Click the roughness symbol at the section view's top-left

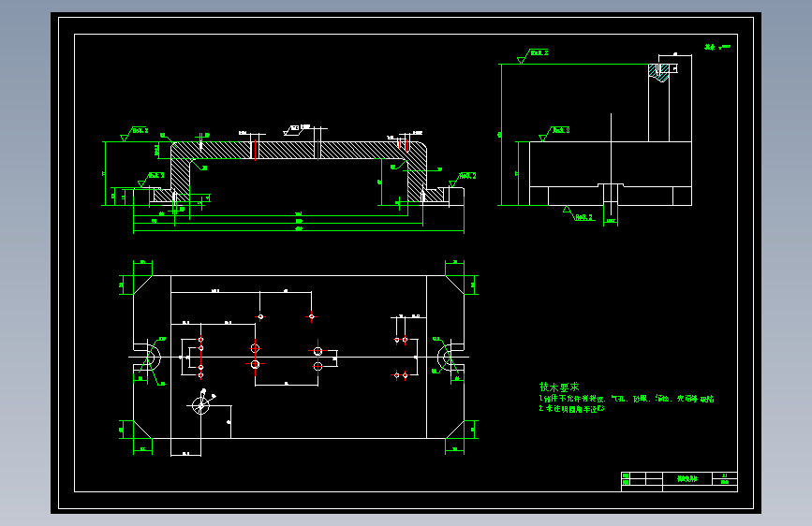(134, 134)
